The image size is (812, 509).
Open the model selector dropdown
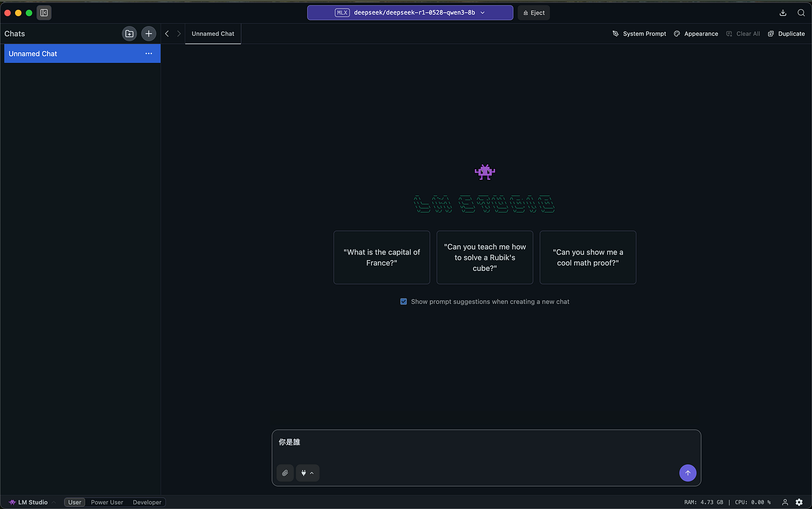(x=410, y=13)
